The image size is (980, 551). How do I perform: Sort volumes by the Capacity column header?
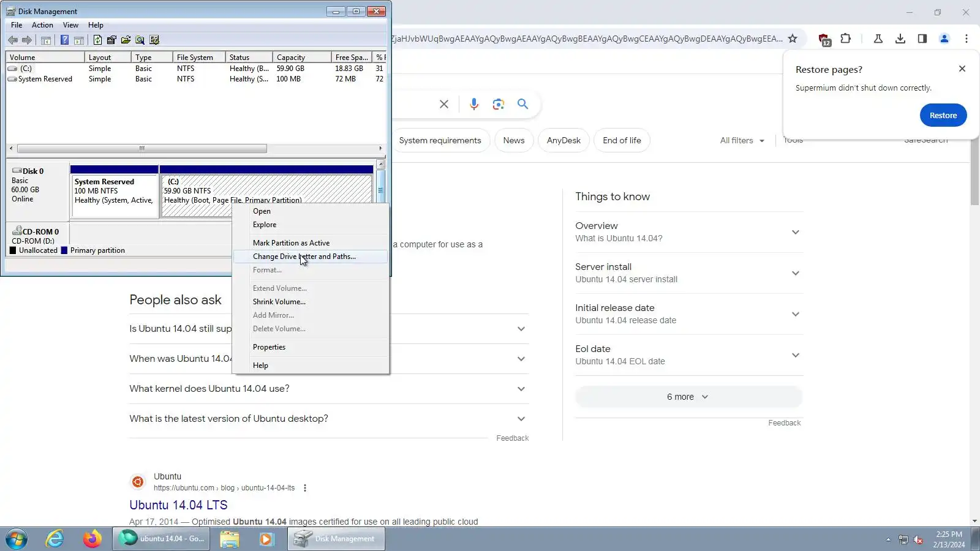[x=302, y=58]
